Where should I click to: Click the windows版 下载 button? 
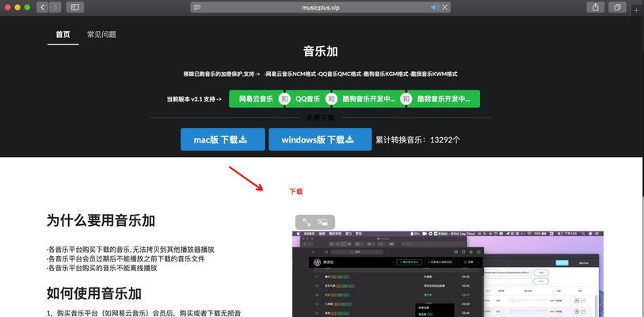[x=320, y=139]
